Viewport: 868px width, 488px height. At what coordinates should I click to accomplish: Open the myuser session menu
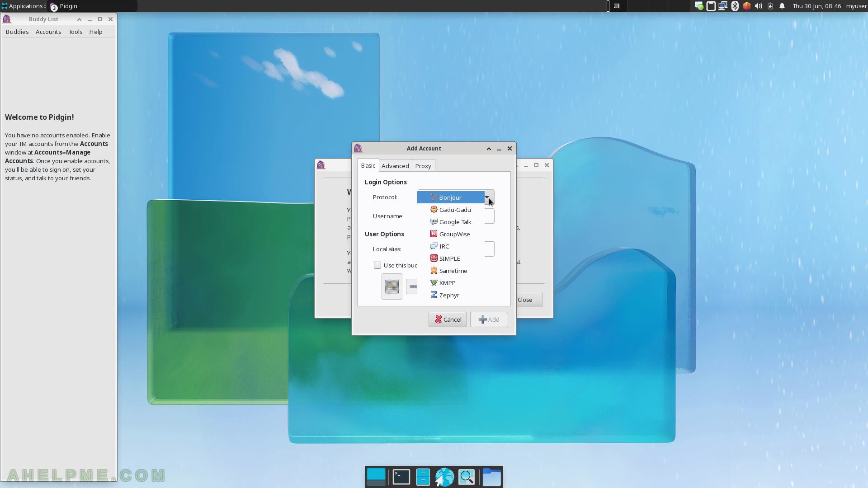click(856, 6)
